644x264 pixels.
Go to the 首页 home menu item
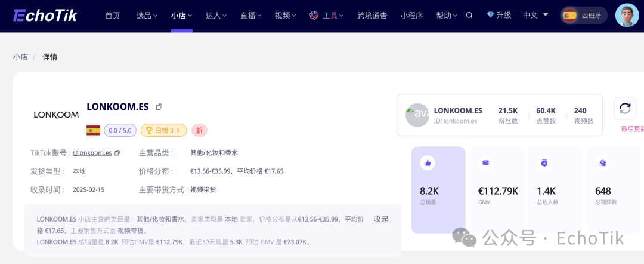click(113, 16)
